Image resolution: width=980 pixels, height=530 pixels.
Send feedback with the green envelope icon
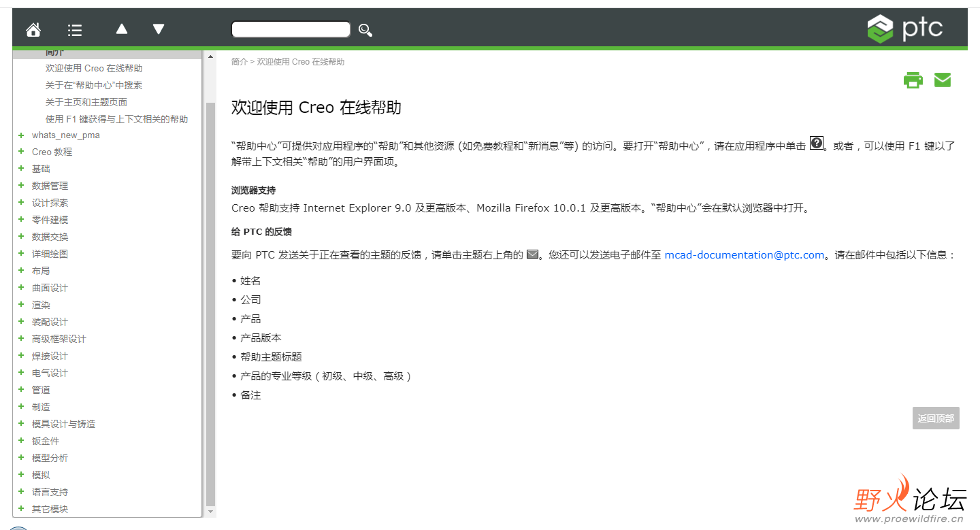[943, 80]
